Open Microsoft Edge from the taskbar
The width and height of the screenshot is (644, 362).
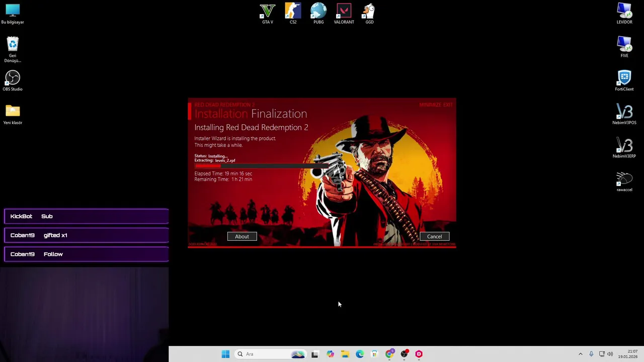(360, 354)
